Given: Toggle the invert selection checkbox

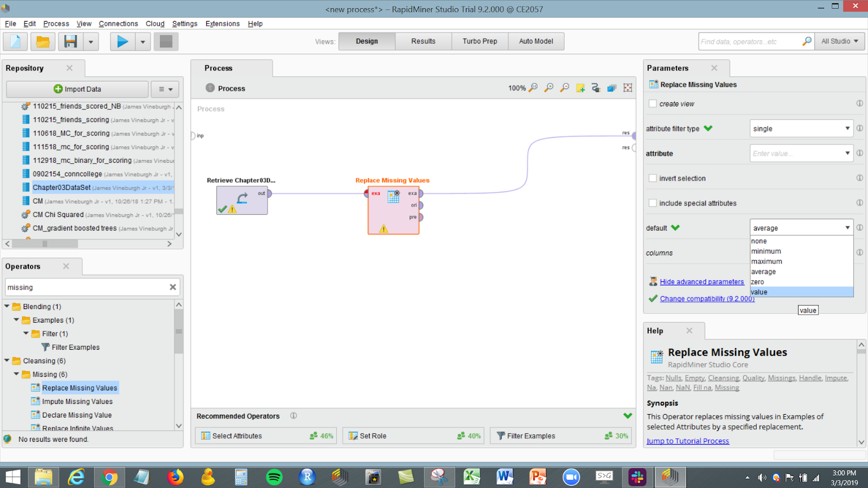Looking at the screenshot, I should point(653,178).
